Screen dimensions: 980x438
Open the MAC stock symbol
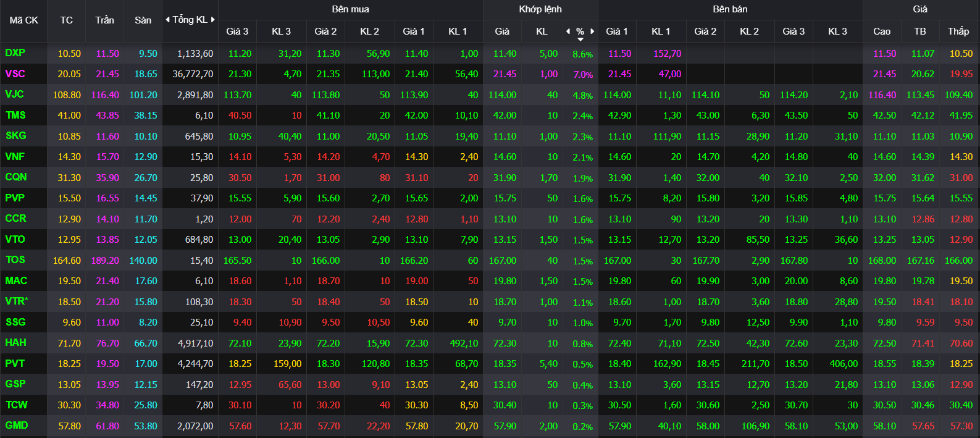pos(16,281)
